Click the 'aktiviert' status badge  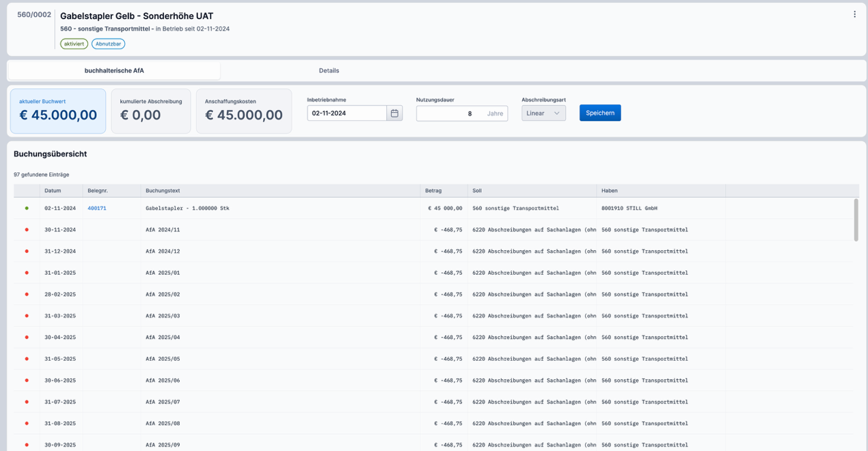74,44
